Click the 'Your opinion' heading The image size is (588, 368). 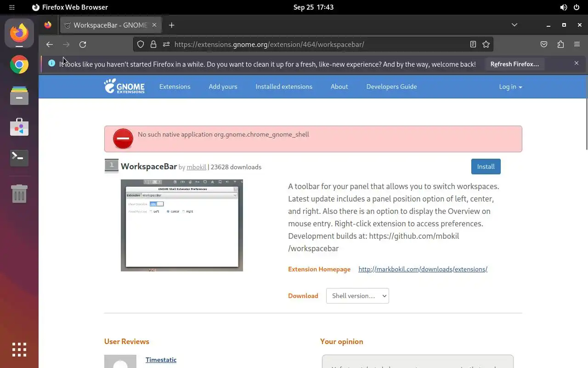point(342,341)
